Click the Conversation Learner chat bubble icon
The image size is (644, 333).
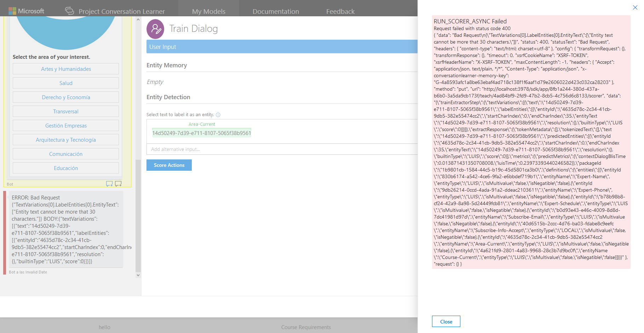click(70, 11)
